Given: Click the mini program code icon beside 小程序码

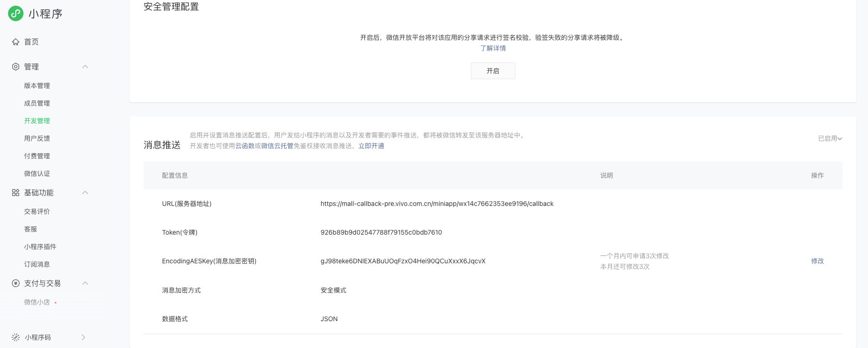Looking at the screenshot, I should [16, 337].
